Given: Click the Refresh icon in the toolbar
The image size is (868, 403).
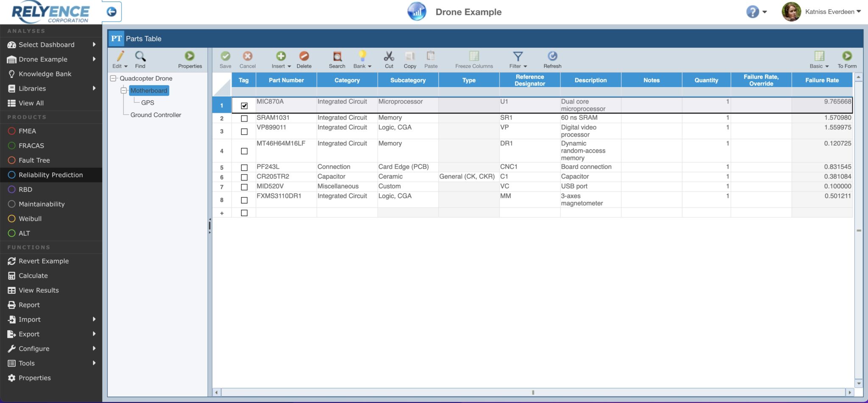Looking at the screenshot, I should [x=552, y=59].
